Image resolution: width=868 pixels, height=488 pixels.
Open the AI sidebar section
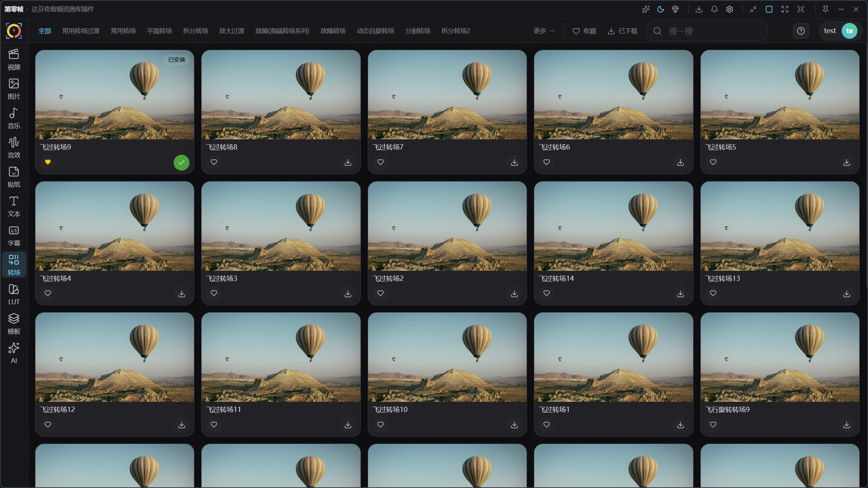14,353
